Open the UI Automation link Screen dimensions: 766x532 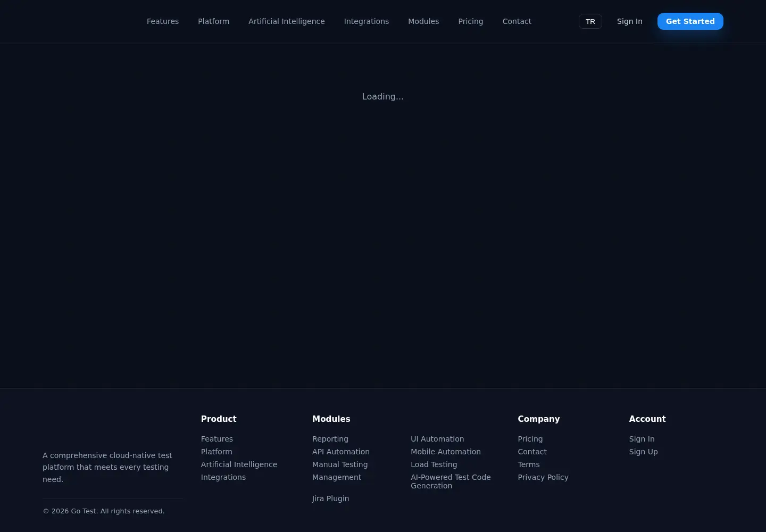(437, 439)
